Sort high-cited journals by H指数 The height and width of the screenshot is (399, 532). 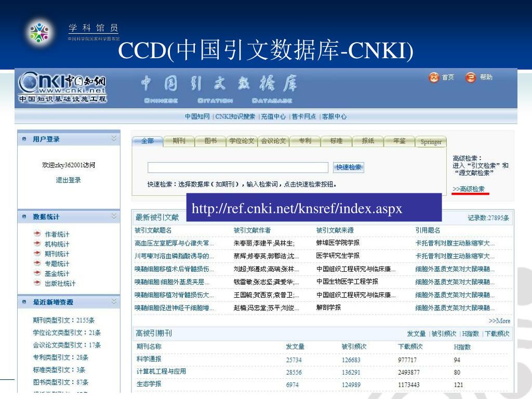(x=471, y=334)
